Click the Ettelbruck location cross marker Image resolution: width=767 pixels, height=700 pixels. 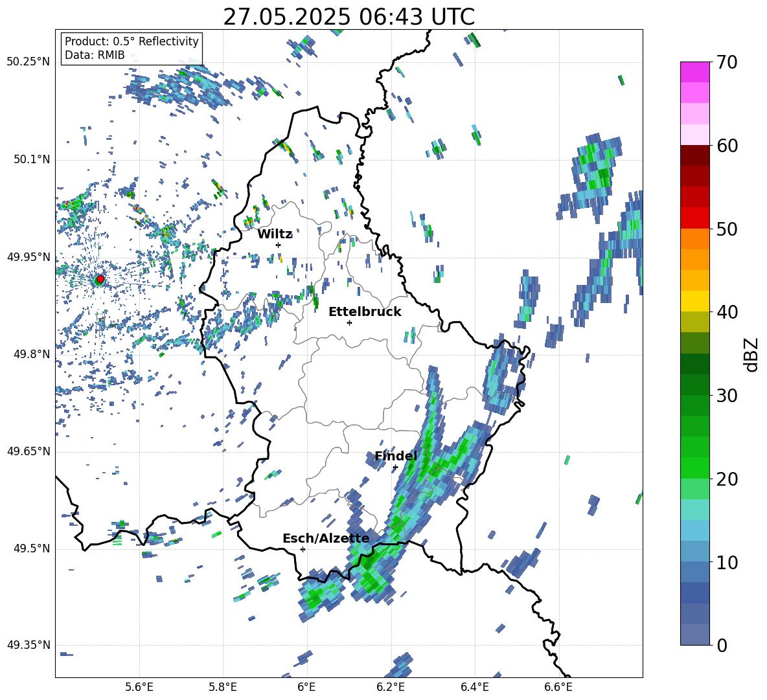[x=349, y=322]
